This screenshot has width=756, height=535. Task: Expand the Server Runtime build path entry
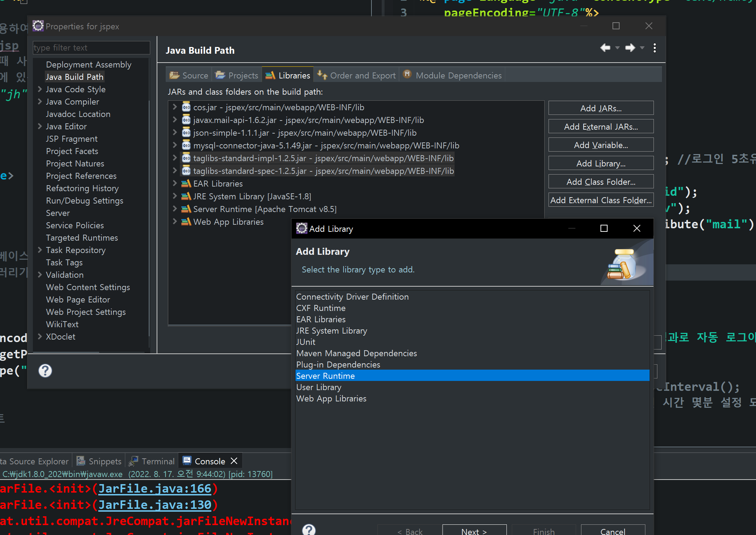click(175, 209)
